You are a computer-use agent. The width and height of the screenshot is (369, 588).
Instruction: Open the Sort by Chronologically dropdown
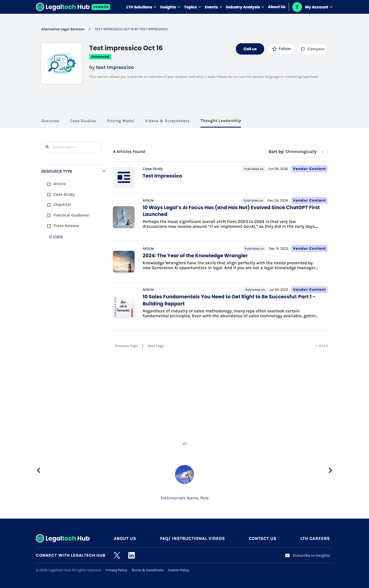coord(296,152)
